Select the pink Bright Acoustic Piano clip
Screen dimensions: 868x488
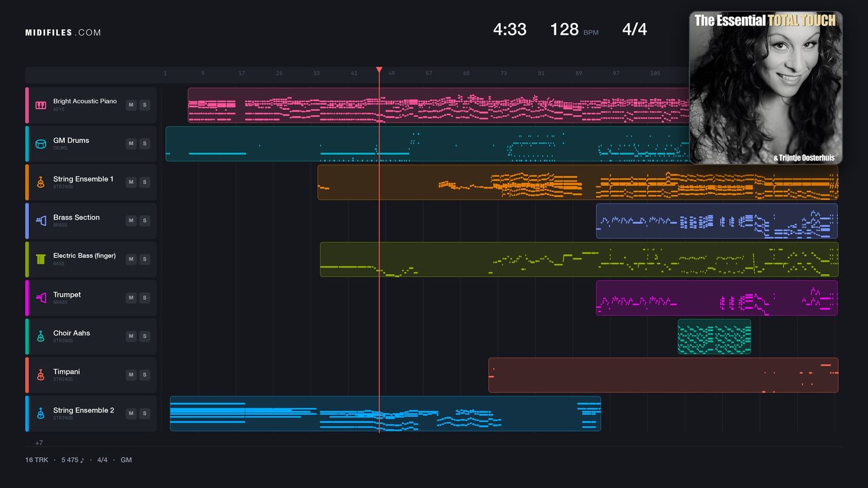coord(438,105)
